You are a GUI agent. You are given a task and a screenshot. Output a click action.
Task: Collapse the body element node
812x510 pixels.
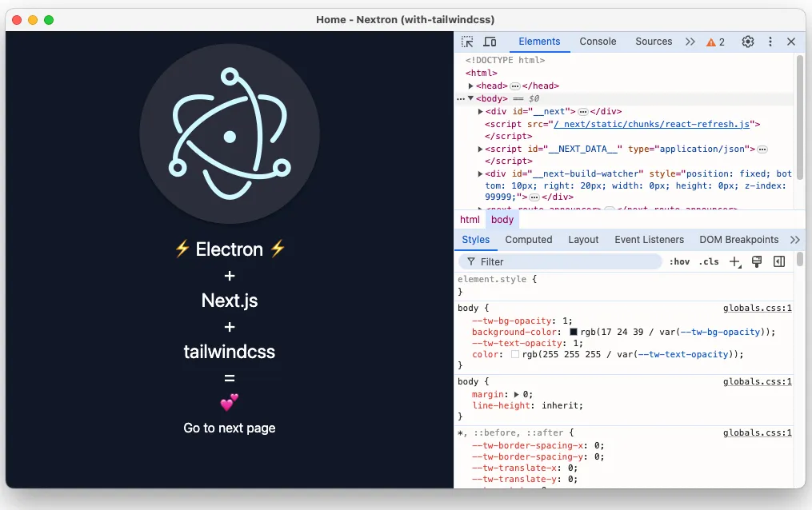click(x=472, y=98)
